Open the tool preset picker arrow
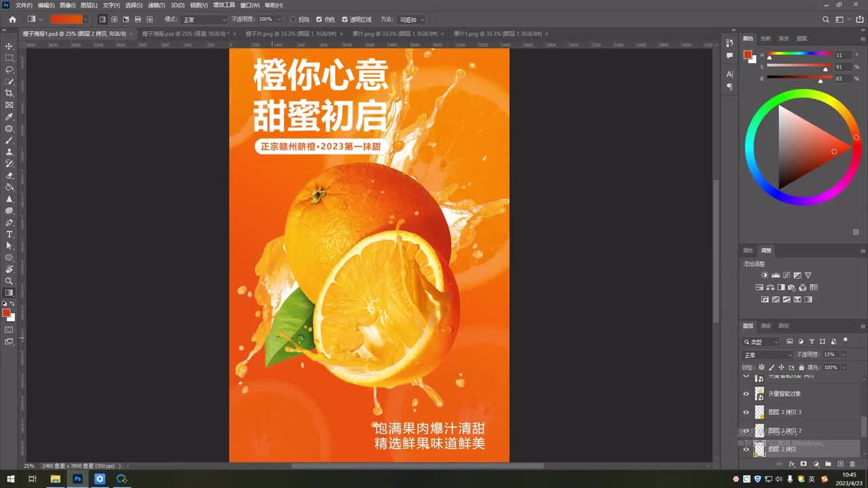This screenshot has height=488, width=868. tap(41, 20)
